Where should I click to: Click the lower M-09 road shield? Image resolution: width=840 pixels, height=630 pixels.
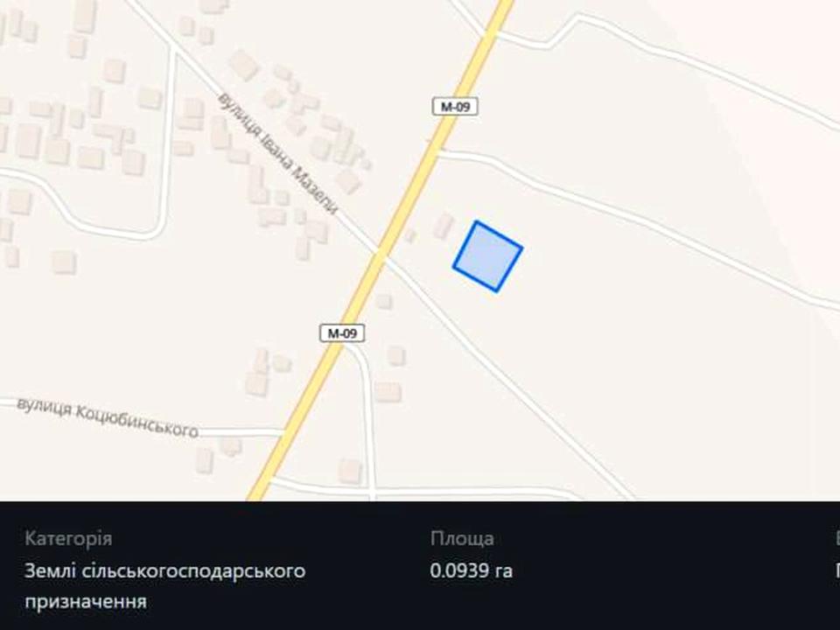(x=342, y=333)
